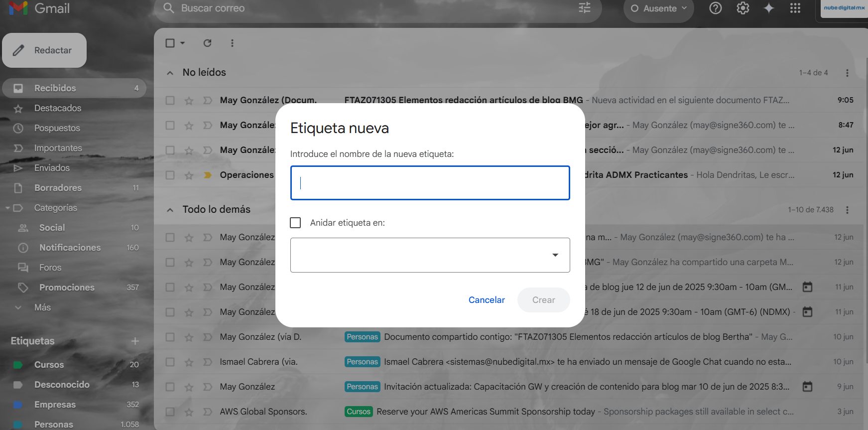Open the Help question mark icon

pyautogui.click(x=715, y=8)
